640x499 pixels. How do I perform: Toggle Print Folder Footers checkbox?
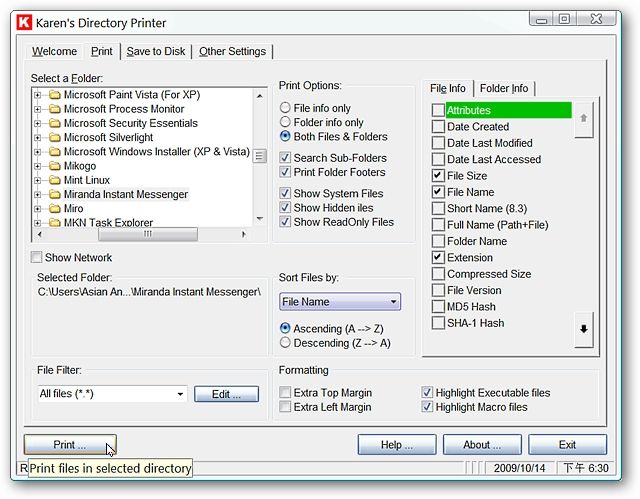tap(285, 172)
